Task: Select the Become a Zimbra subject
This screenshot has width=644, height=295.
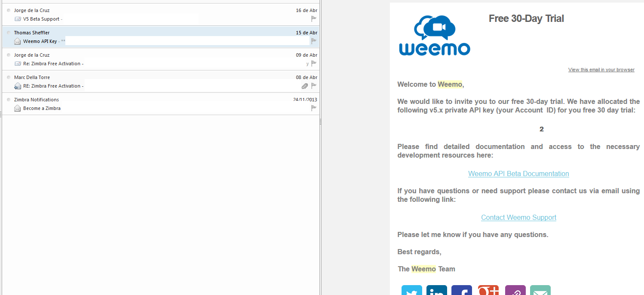Action: [42, 108]
